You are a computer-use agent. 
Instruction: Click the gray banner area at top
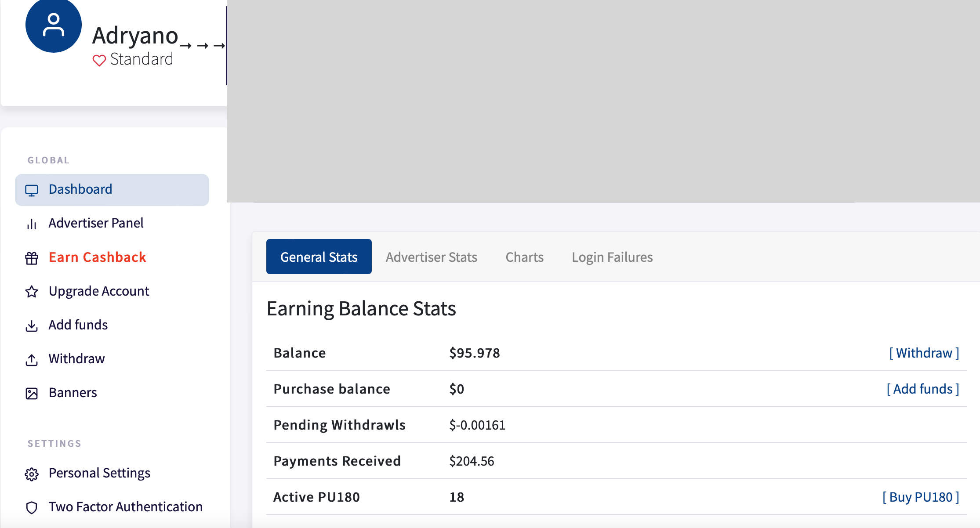pos(602,101)
